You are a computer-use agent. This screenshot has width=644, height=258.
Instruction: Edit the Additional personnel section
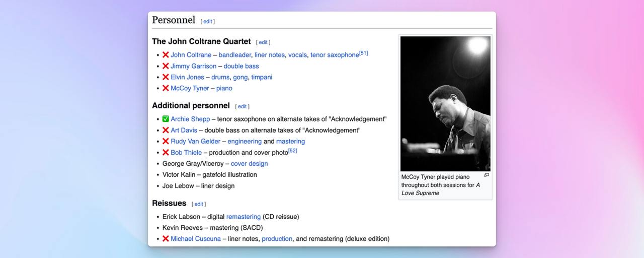[x=242, y=106]
